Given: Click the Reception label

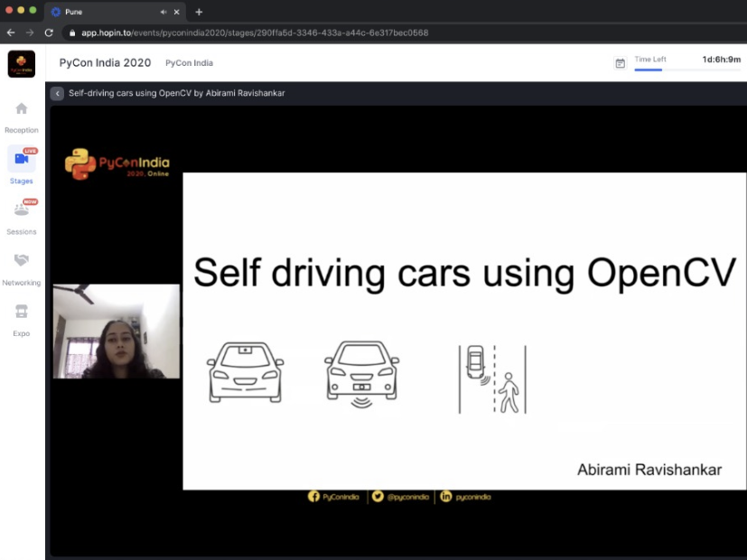Looking at the screenshot, I should [22, 130].
